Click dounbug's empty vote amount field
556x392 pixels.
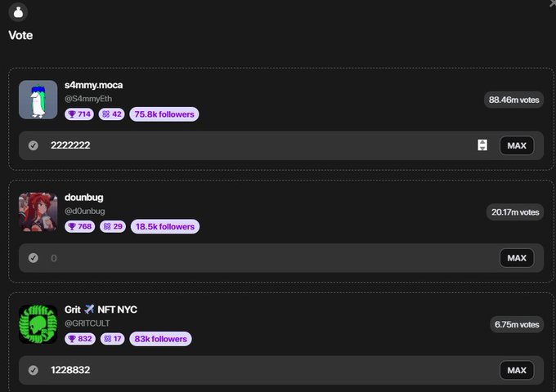(262, 258)
